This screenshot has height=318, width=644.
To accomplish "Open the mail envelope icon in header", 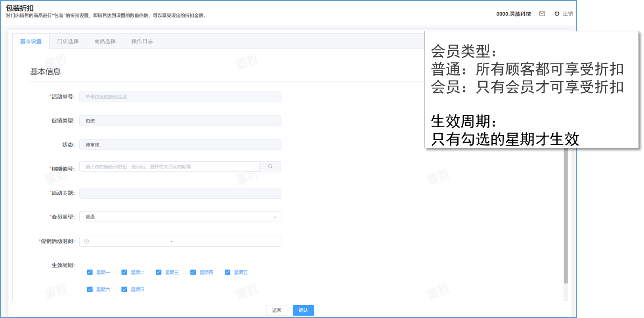I will pyautogui.click(x=542, y=13).
